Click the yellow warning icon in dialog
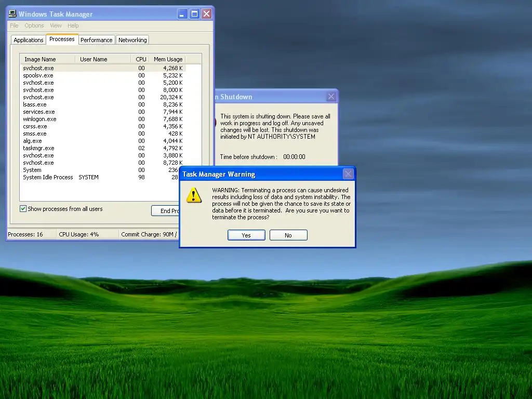Image resolution: width=532 pixels, height=399 pixels. coord(194,195)
